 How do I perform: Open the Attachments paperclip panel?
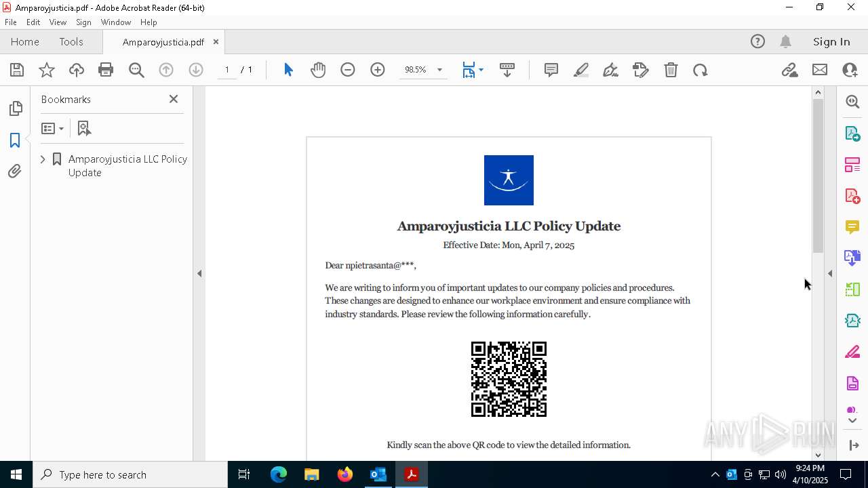[15, 171]
